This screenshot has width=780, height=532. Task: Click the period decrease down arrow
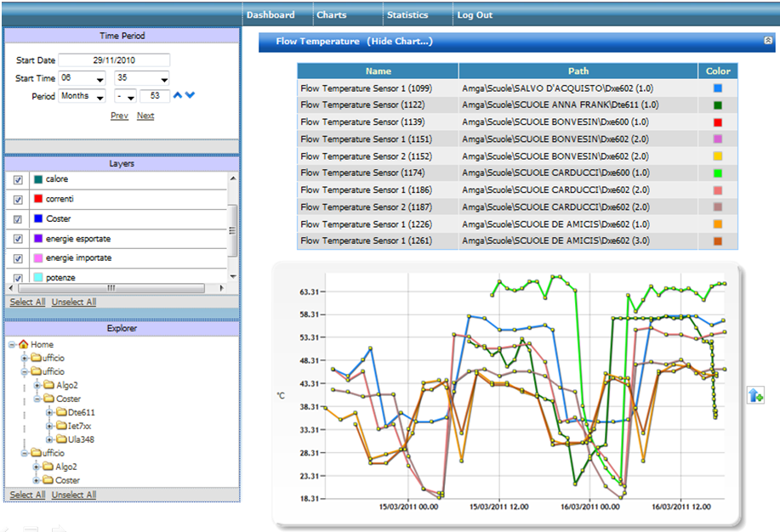coord(190,95)
